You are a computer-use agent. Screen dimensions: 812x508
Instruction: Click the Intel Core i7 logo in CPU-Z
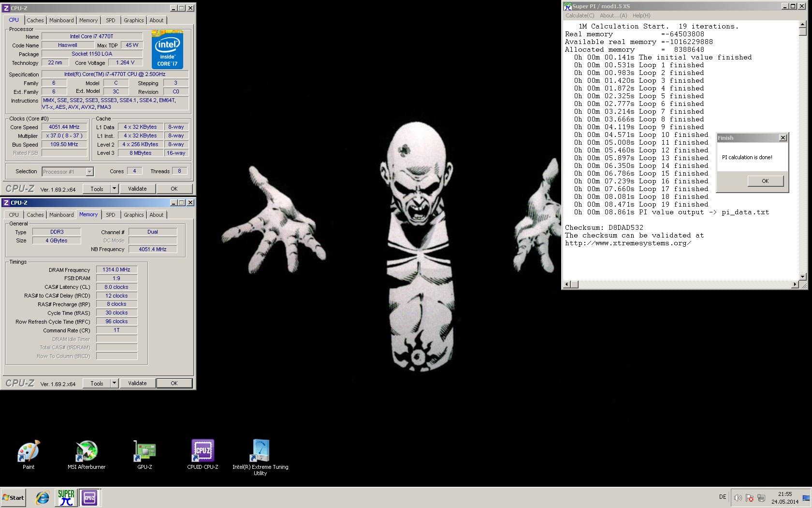[x=167, y=50]
